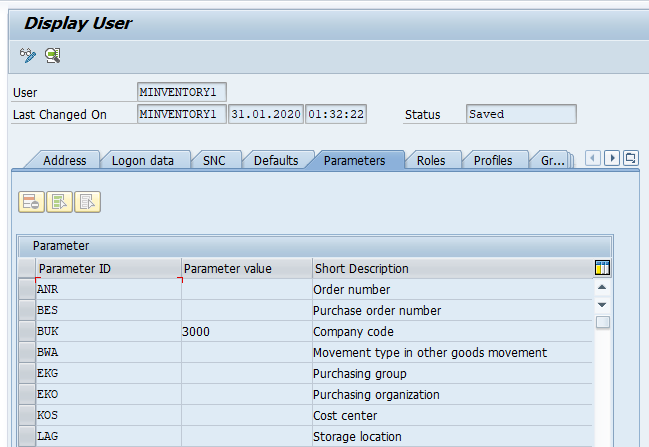
Task: Select the EKG row selector box
Action: click(x=26, y=373)
